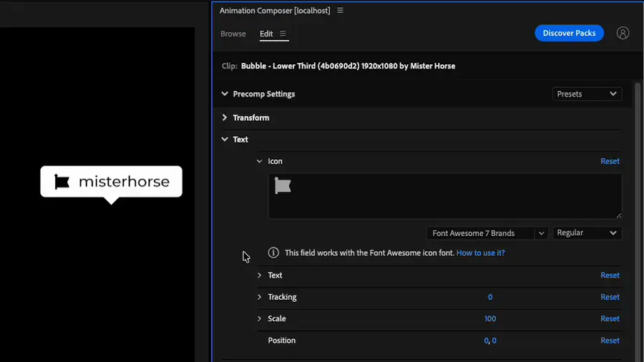Expand the Tracking property row
Image resolution: width=644 pixels, height=362 pixels.
click(259, 297)
